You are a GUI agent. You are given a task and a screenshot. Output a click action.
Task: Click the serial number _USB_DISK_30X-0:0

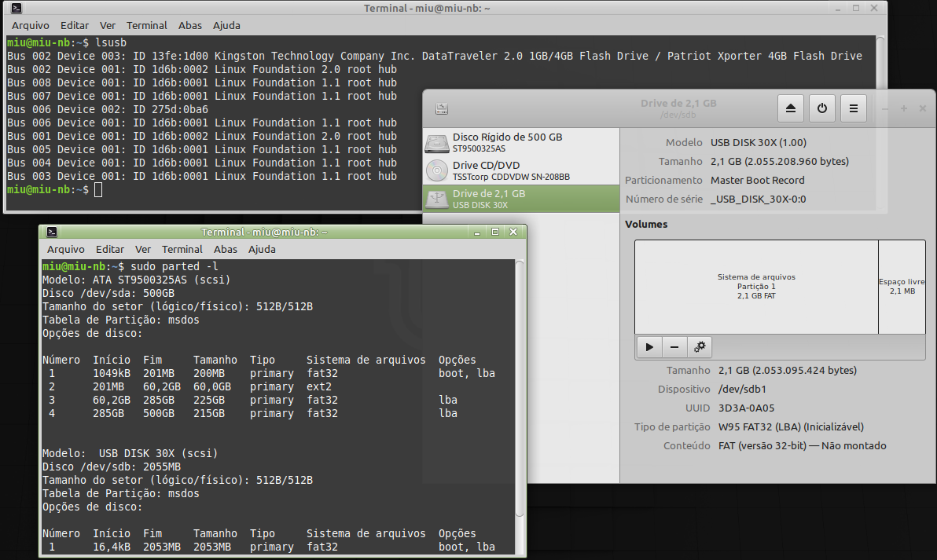pos(759,199)
